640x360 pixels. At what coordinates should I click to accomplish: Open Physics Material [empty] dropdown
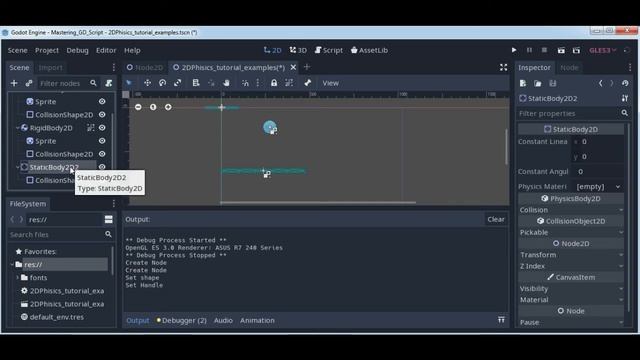coord(599,187)
